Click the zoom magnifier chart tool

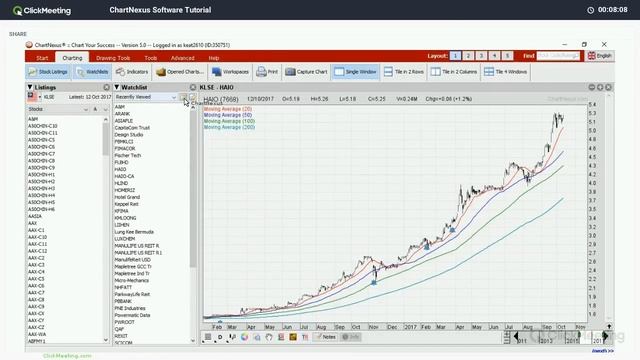coord(257,337)
